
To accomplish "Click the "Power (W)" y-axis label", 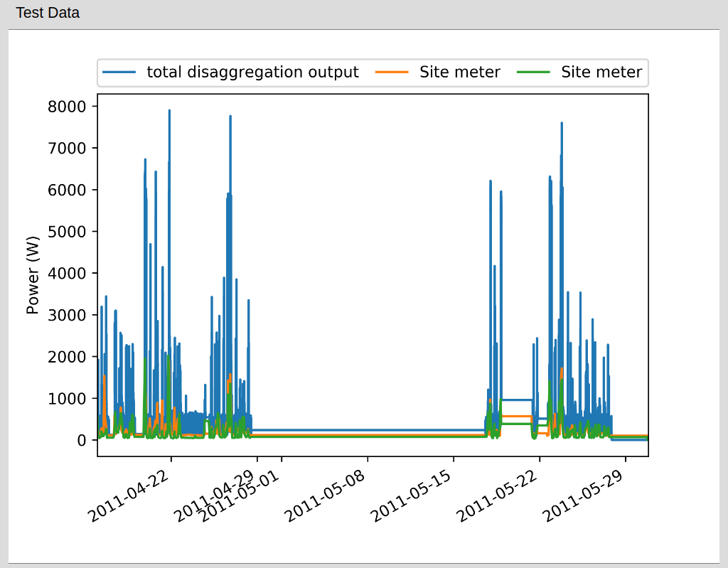I will coord(33,275).
